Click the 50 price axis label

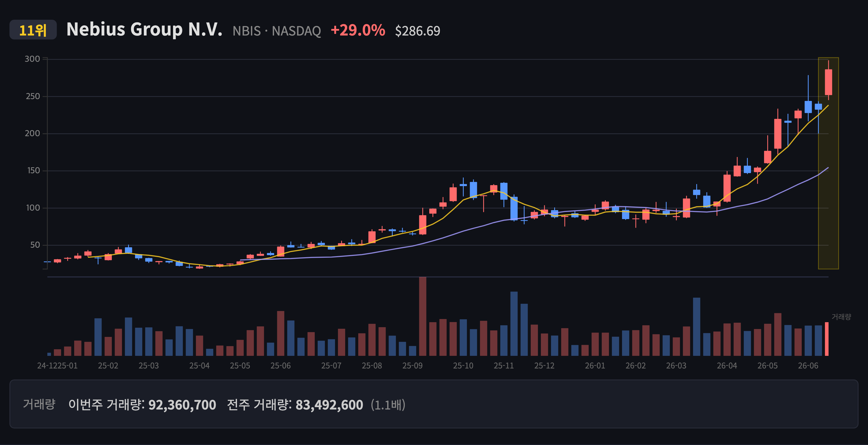pos(35,245)
